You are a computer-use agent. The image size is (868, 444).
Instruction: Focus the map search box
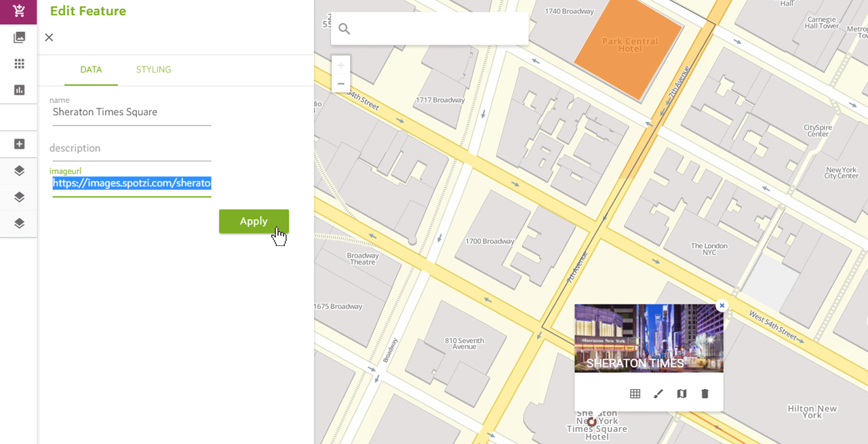click(429, 28)
